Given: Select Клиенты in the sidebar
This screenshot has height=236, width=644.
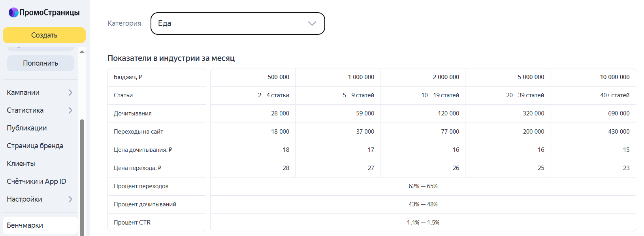Looking at the screenshot, I should [x=21, y=164].
